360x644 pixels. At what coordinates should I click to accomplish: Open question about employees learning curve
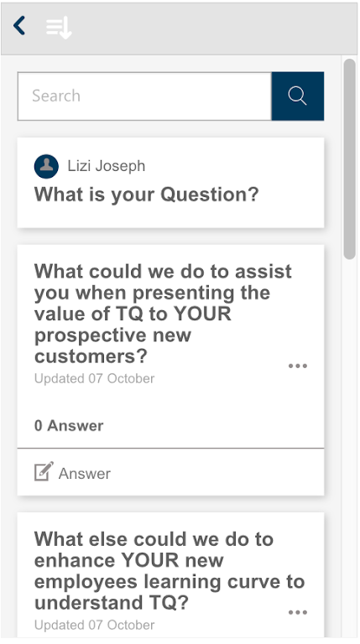[170, 571]
